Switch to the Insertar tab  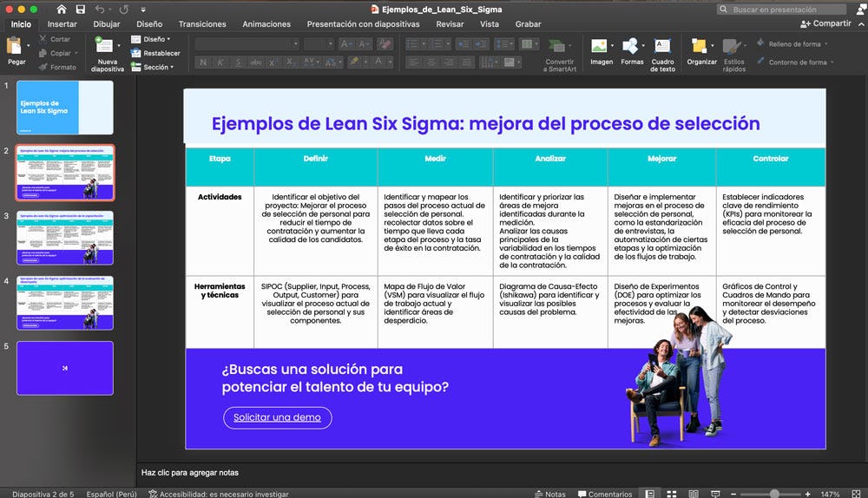62,24
